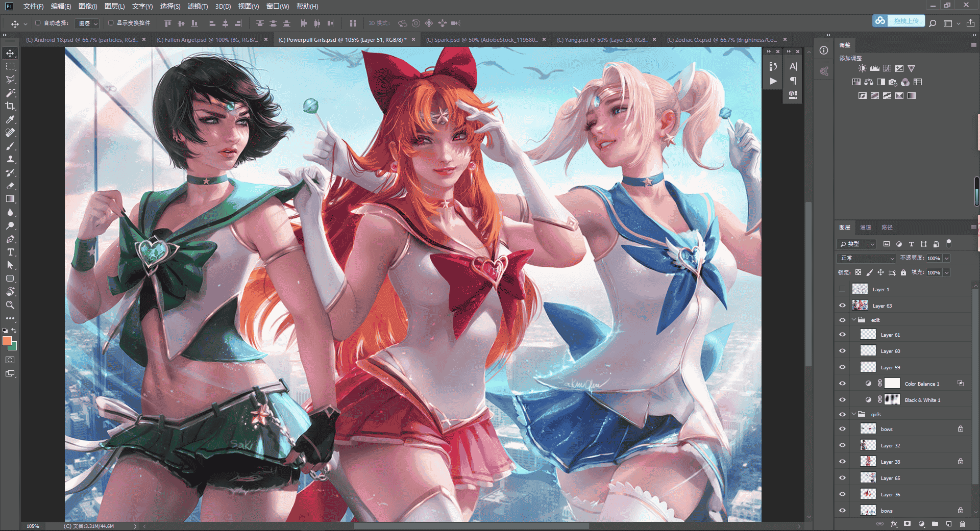
Task: Click the background color swatch
Action: (x=14, y=347)
